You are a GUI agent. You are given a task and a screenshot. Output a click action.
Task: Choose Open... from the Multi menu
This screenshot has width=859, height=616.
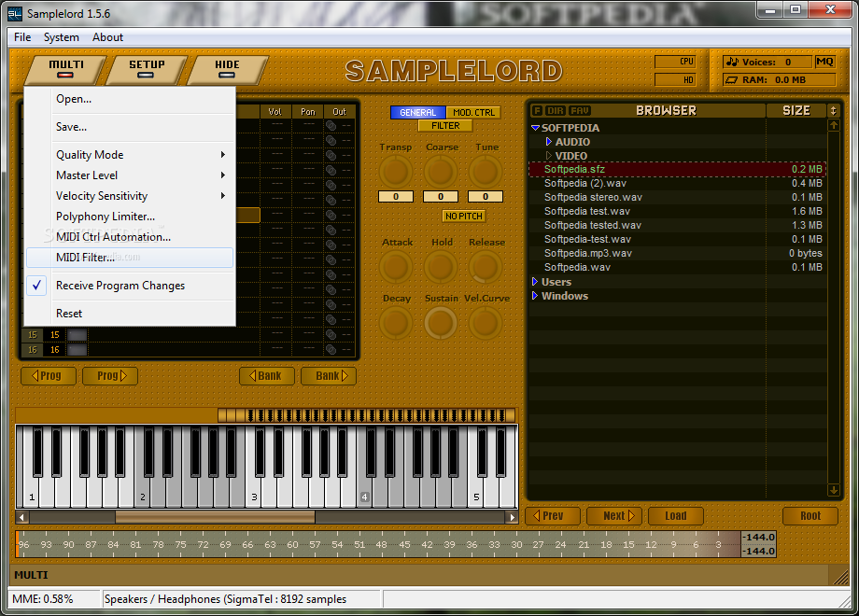coord(129,99)
